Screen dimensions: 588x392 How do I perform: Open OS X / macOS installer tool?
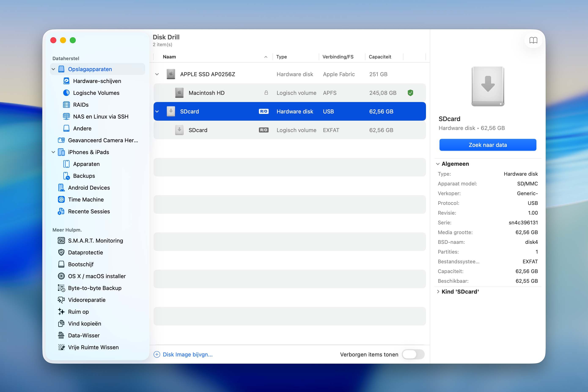point(97,276)
